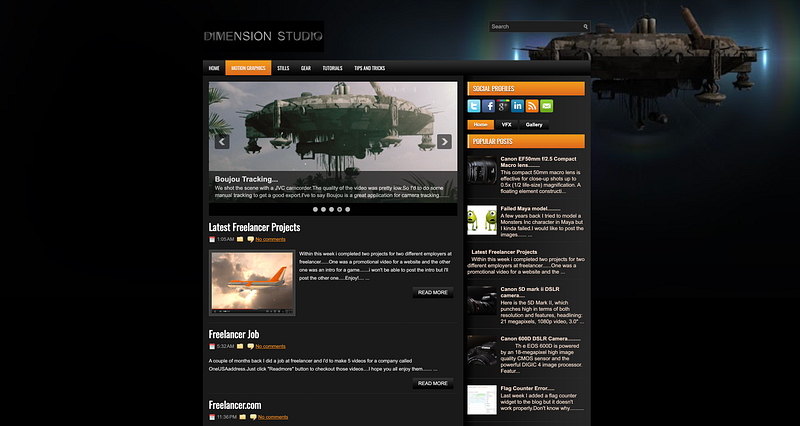Open Canon 600D DSLR Camera link
Image resolution: width=800 pixels, height=426 pixels.
pyautogui.click(x=540, y=339)
